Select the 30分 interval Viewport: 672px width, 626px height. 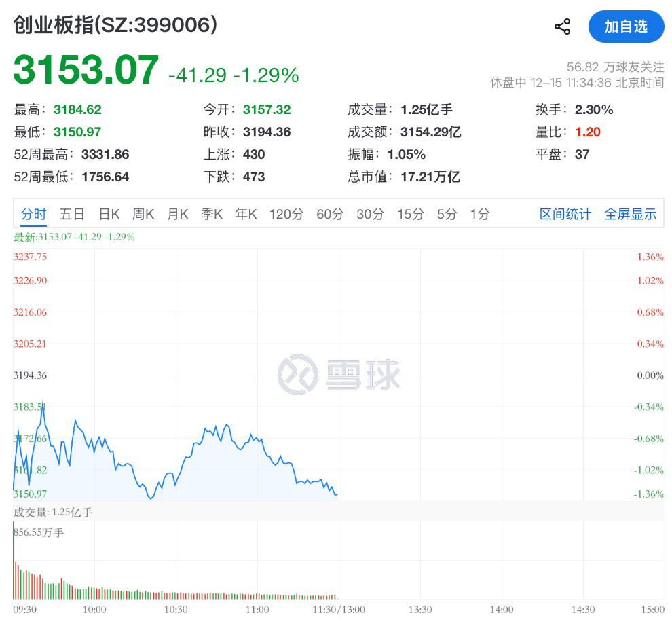click(370, 214)
